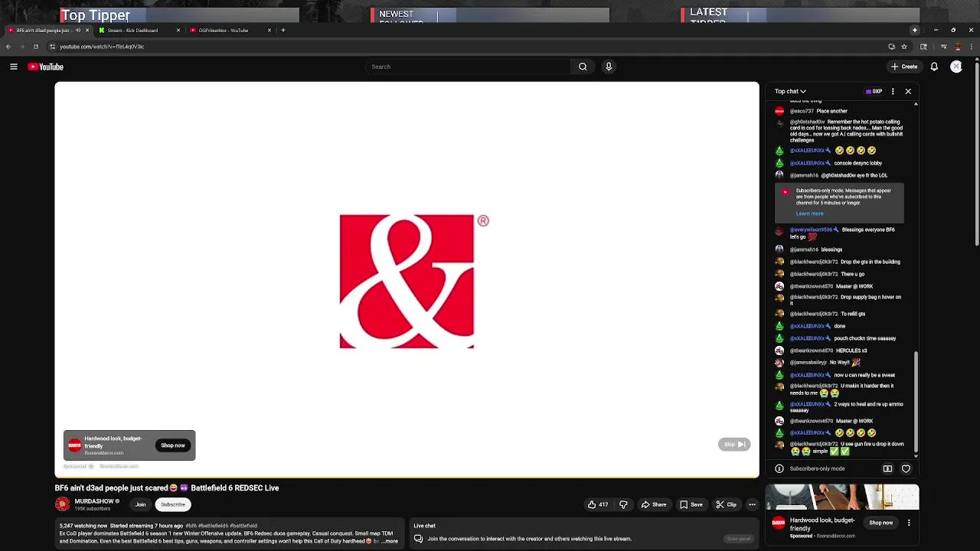Screen dimensions: 980x551
Task: Click Shop now on the video ad overlay
Action: [x=173, y=445]
